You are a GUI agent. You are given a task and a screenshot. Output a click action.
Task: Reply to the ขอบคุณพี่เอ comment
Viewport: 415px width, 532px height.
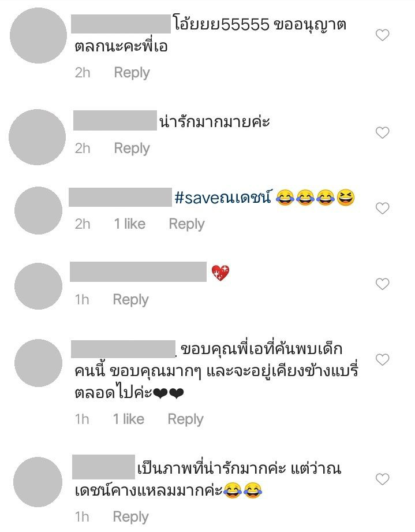186,419
